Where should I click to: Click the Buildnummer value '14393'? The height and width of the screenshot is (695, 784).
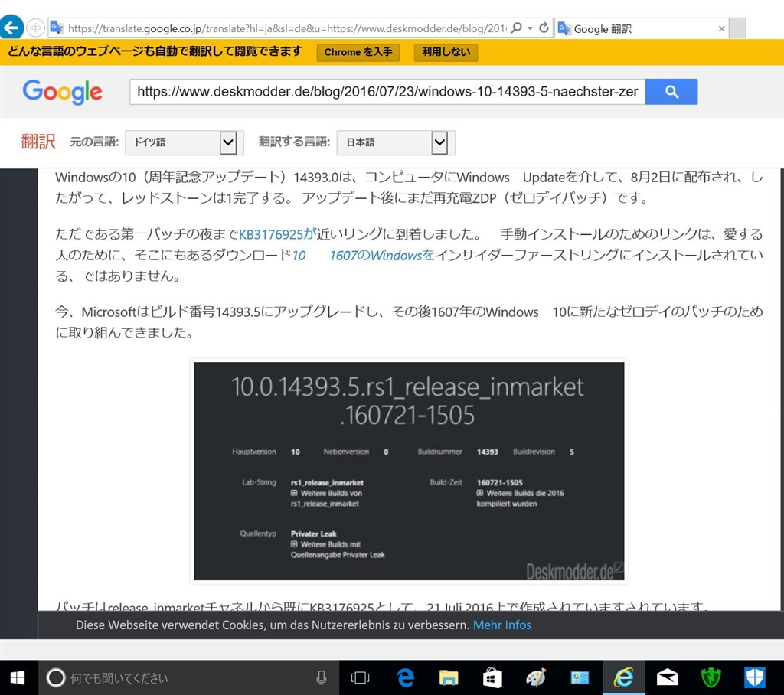[487, 452]
